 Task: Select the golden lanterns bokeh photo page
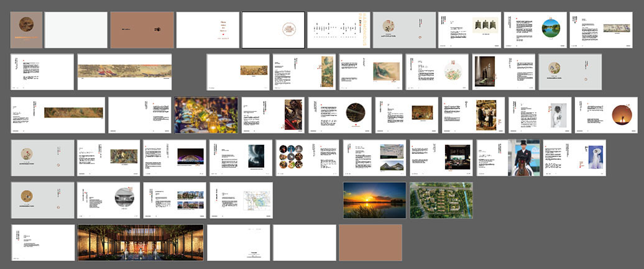[x=206, y=115]
